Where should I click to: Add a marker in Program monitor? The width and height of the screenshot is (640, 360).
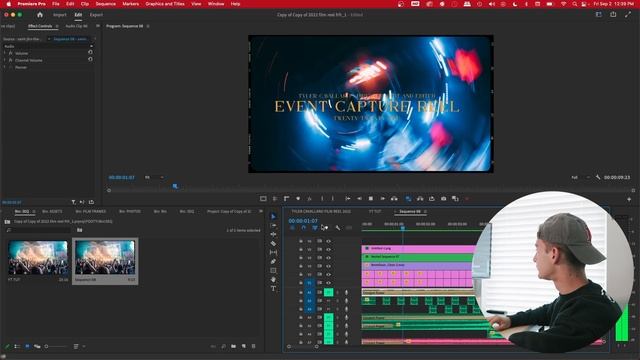pos(298,199)
